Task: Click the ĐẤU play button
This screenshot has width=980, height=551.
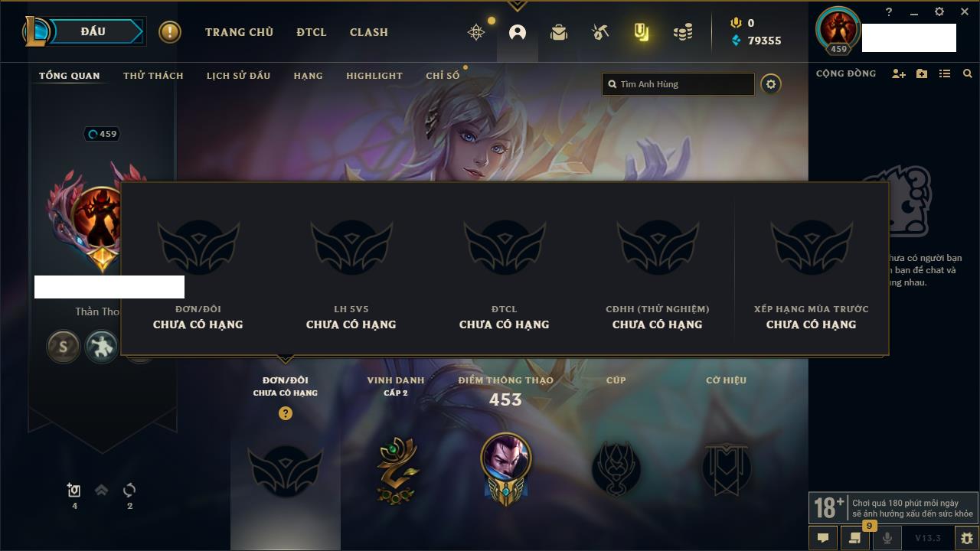Action: pos(93,32)
